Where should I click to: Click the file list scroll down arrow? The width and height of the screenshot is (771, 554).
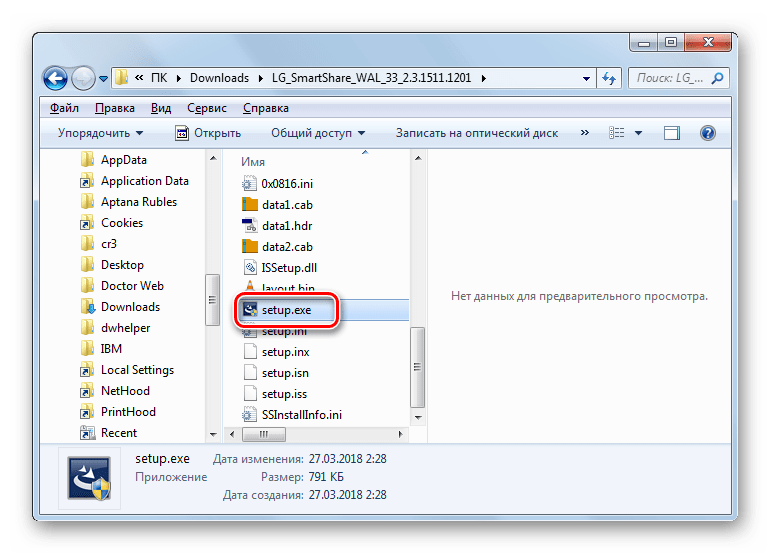[x=418, y=418]
